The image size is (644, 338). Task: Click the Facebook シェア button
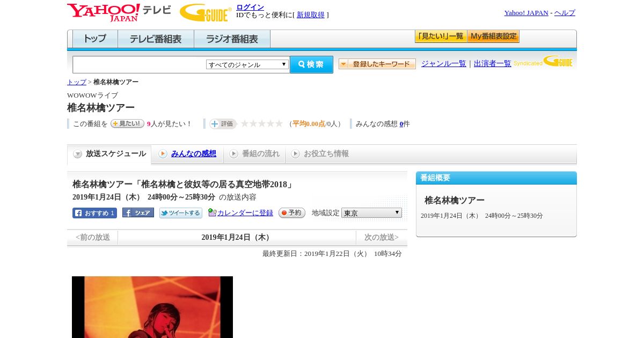click(x=138, y=213)
